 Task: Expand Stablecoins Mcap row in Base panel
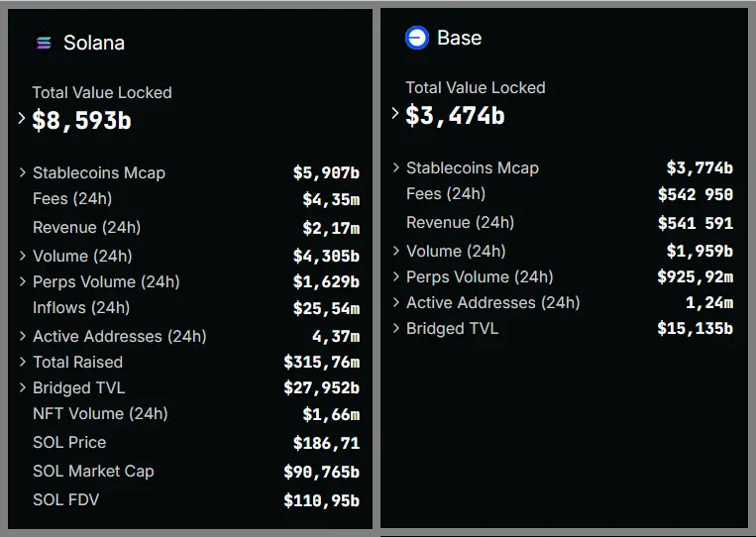point(396,167)
